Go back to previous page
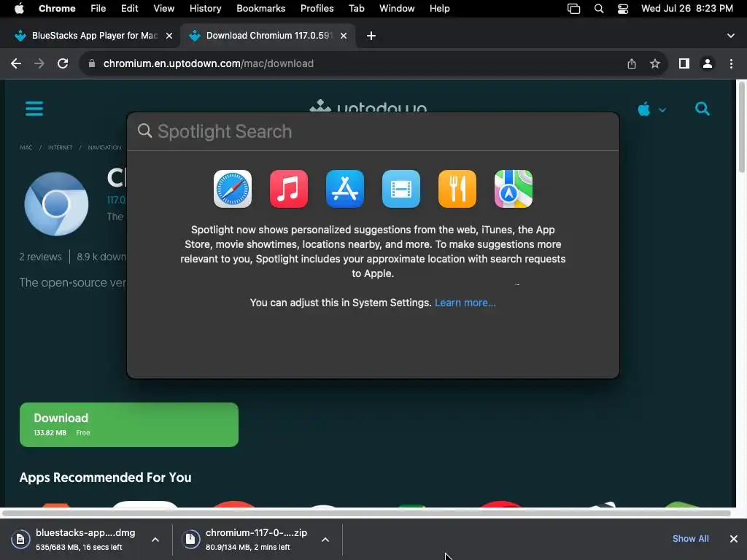This screenshot has width=747, height=560. click(16, 63)
